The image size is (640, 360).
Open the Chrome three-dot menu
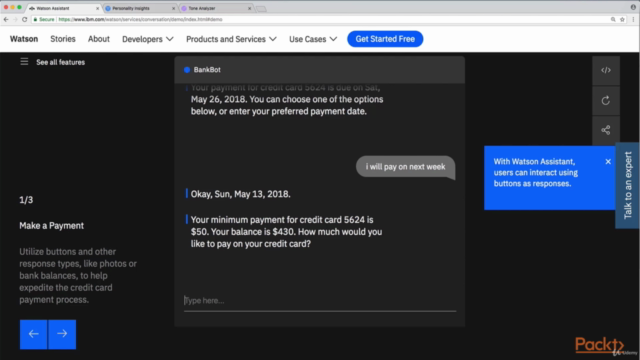point(633,19)
